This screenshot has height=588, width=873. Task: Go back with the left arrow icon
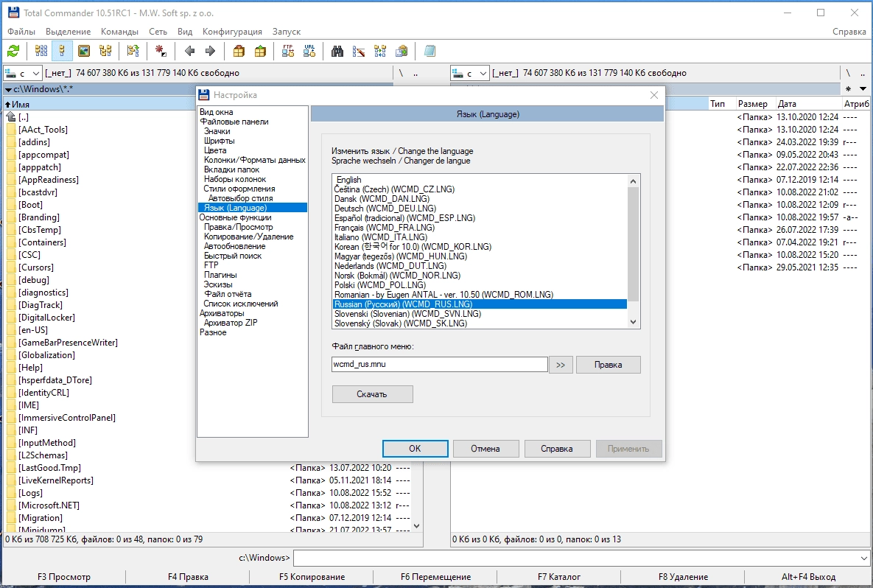point(189,52)
